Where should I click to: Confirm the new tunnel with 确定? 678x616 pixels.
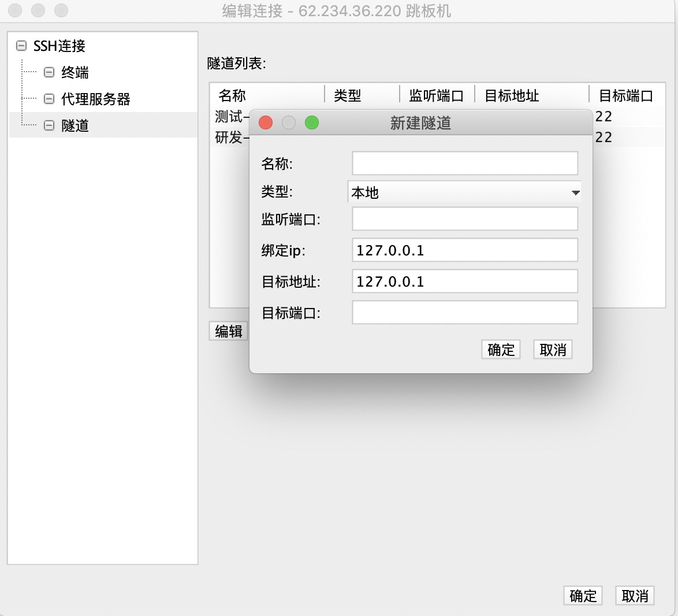[500, 349]
